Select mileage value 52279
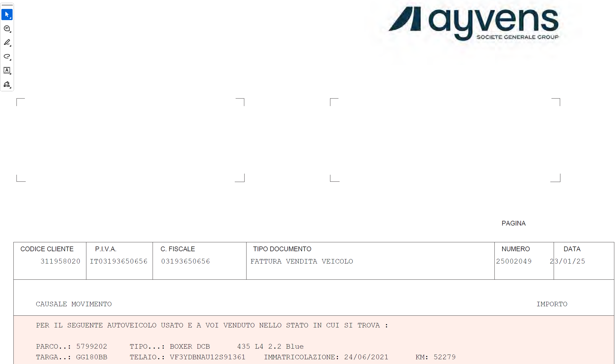This screenshot has width=616, height=364. [445, 357]
